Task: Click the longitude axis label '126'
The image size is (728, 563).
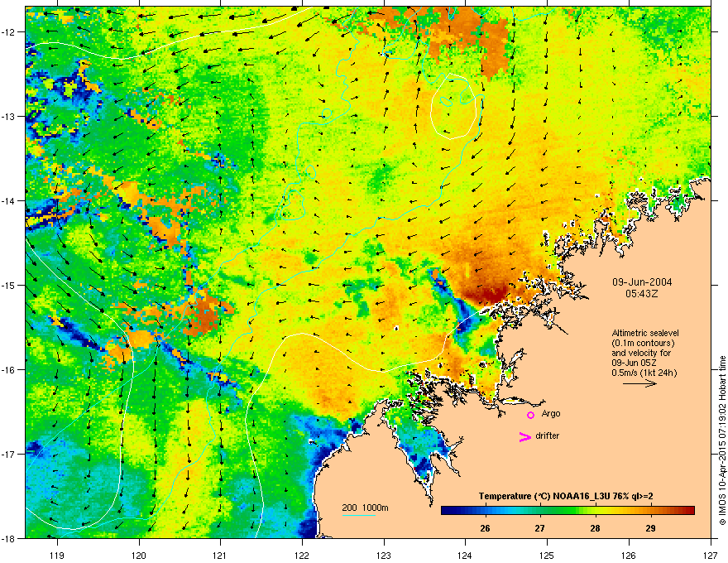Action: pos(629,555)
